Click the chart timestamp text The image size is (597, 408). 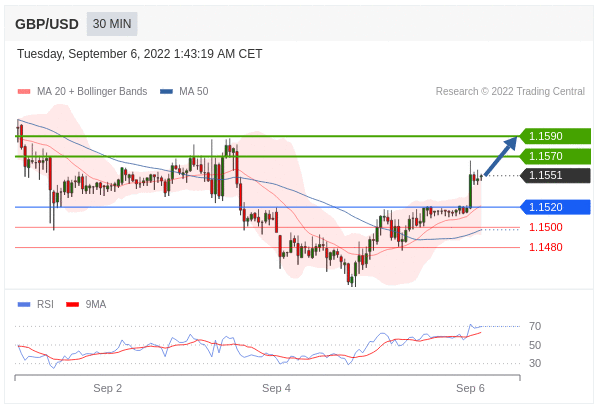(x=139, y=54)
